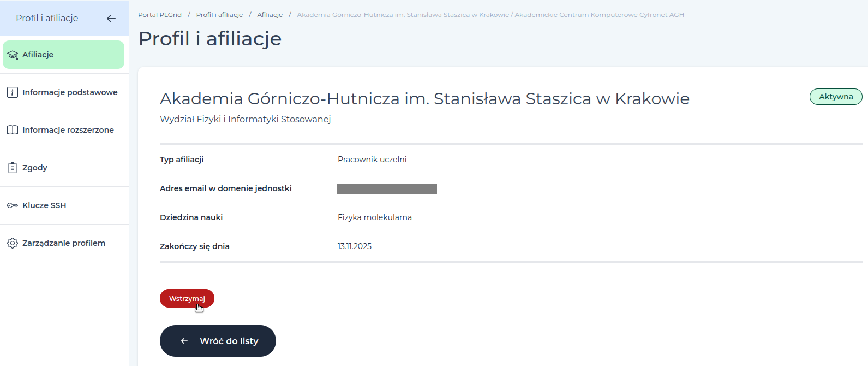The height and width of the screenshot is (366, 868).
Task: Collapse the sidebar with the back arrow
Action: point(111,19)
